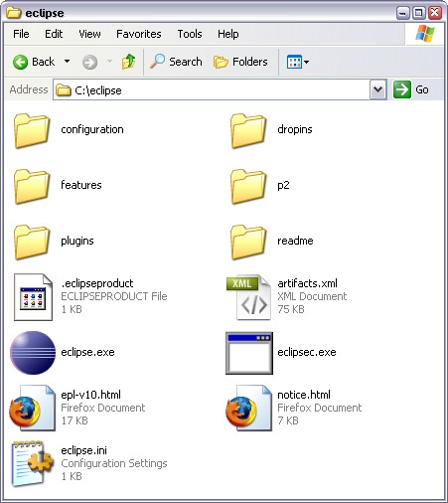Viewport: 448px width, 503px height.
Task: Click the 'eclipse.ini' file name
Action: click(83, 450)
